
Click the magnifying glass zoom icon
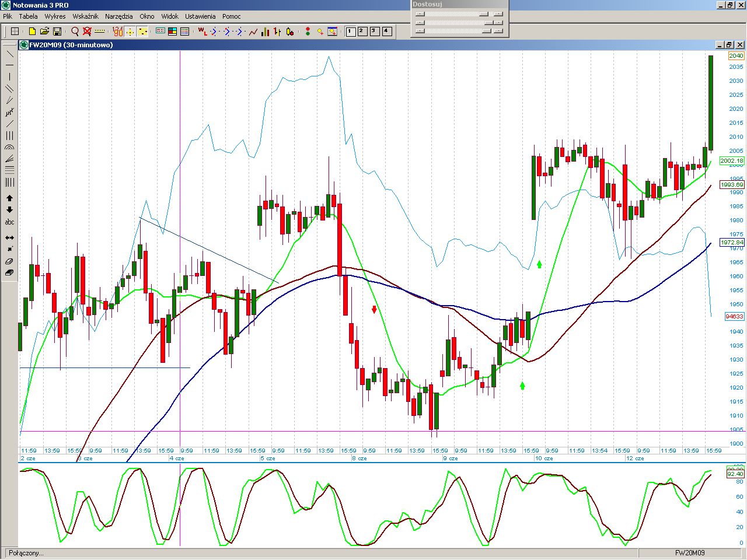click(75, 32)
